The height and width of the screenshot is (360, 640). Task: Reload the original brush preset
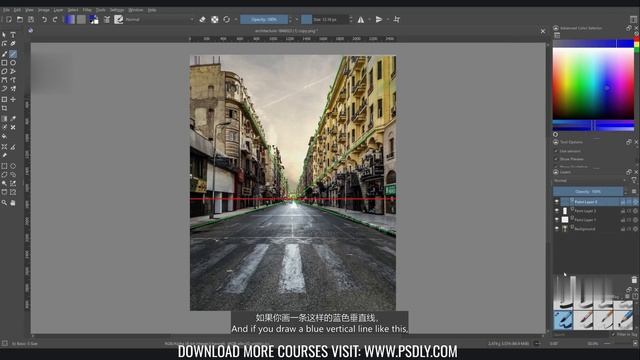227,19
